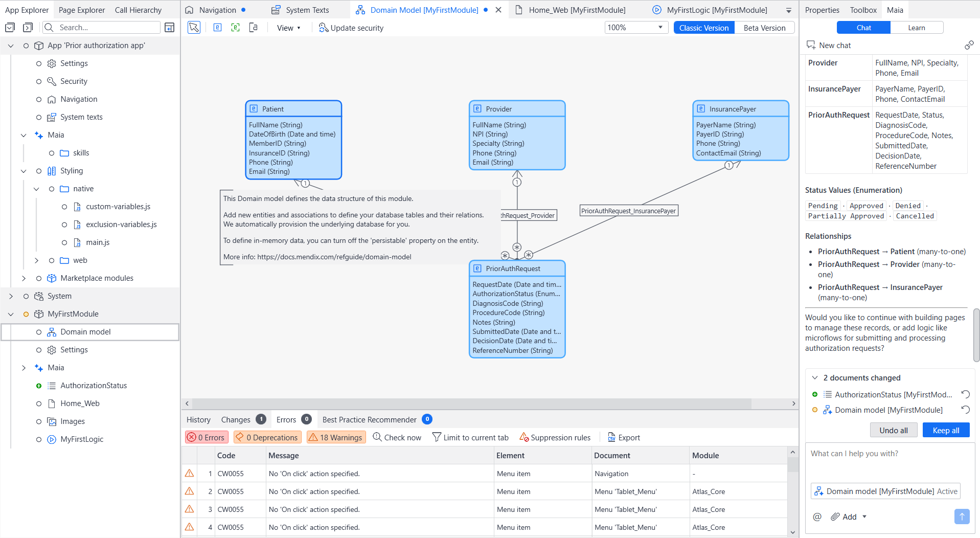Open the Add dropdown arrow in chat

864,517
